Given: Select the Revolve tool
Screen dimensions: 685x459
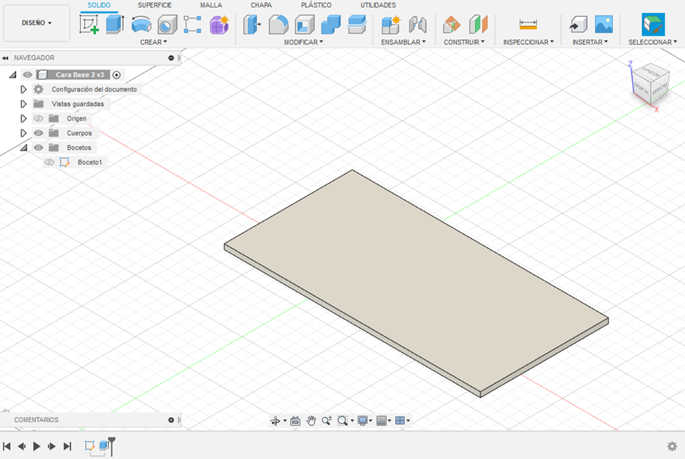Looking at the screenshot, I should click(x=141, y=24).
